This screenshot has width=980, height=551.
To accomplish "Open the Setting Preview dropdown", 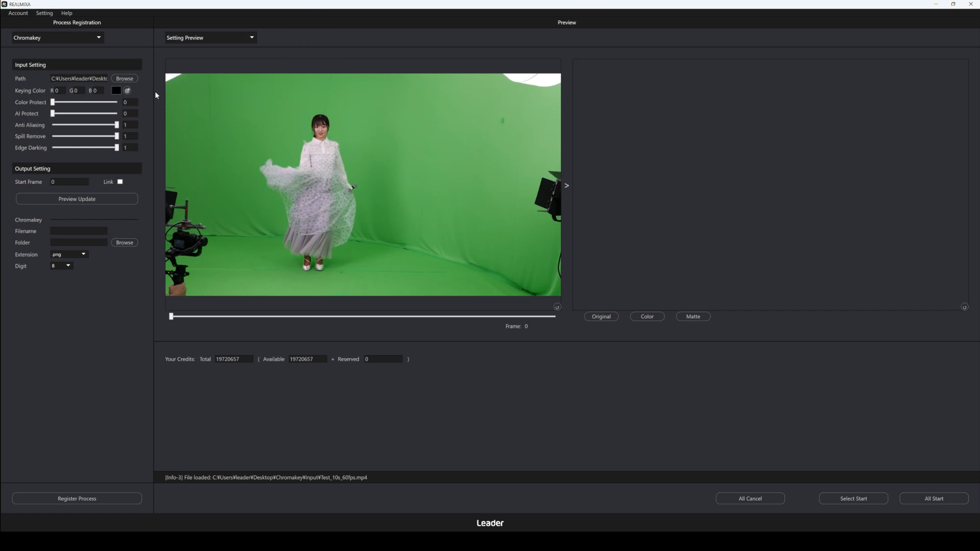I will click(x=211, y=38).
